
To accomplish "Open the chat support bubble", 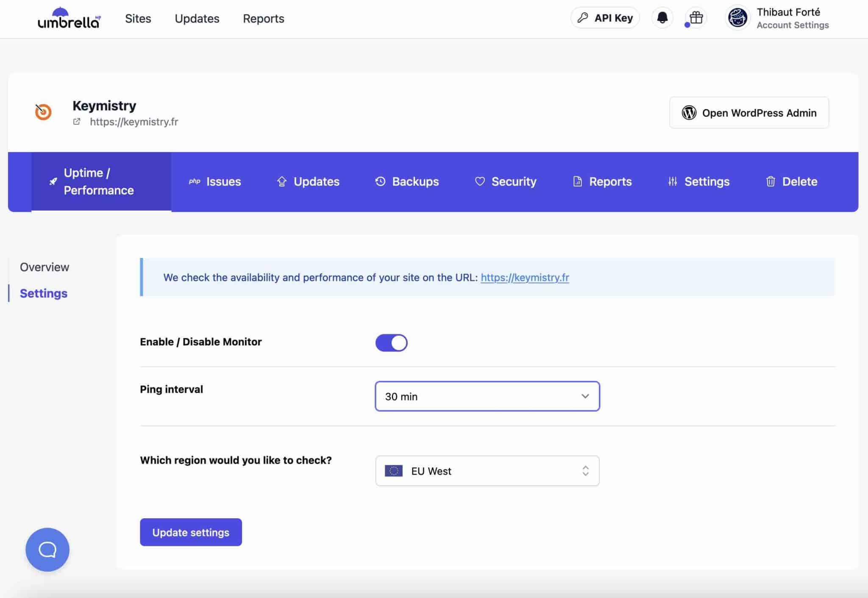I will pos(47,549).
